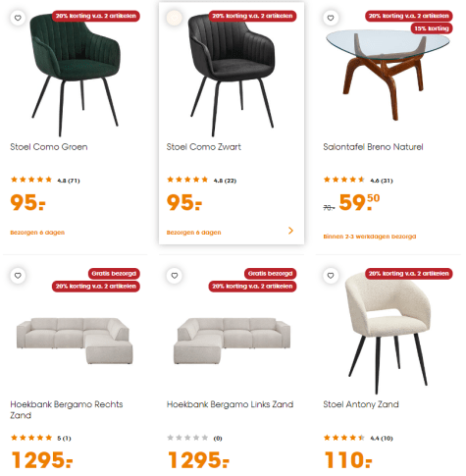Click Gratis bezorgd badge on Bergamo Rechts

114,274
